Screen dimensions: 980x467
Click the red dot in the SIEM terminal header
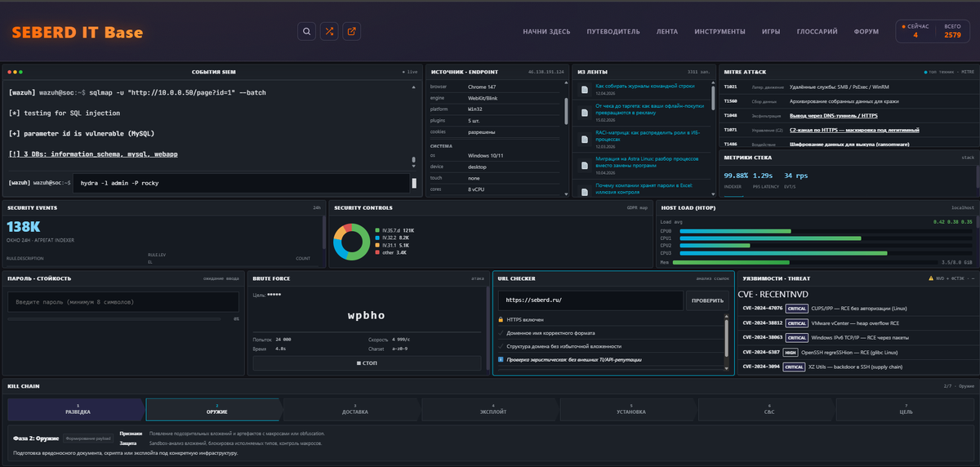(9, 72)
